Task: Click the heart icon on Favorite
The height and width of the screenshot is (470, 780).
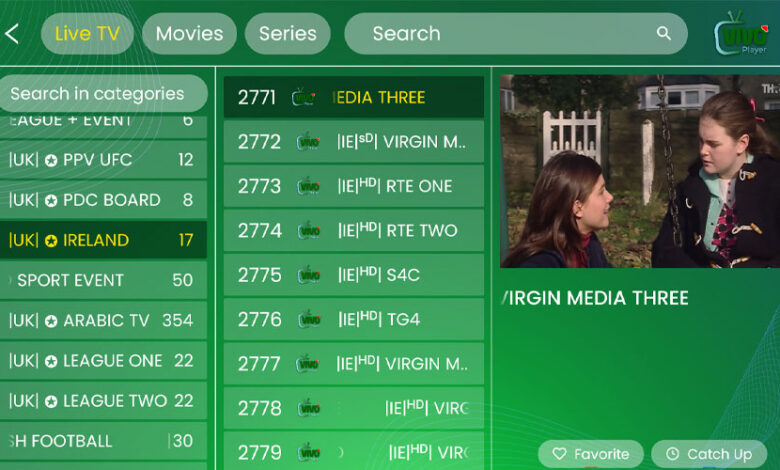Action: click(560, 454)
